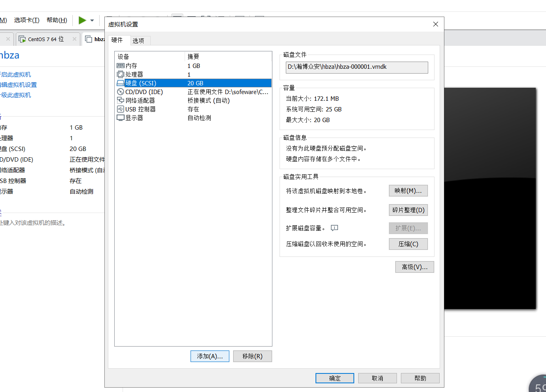This screenshot has width=546, height=392.
Task: Click the 添加(A)... button
Action: [x=210, y=356]
